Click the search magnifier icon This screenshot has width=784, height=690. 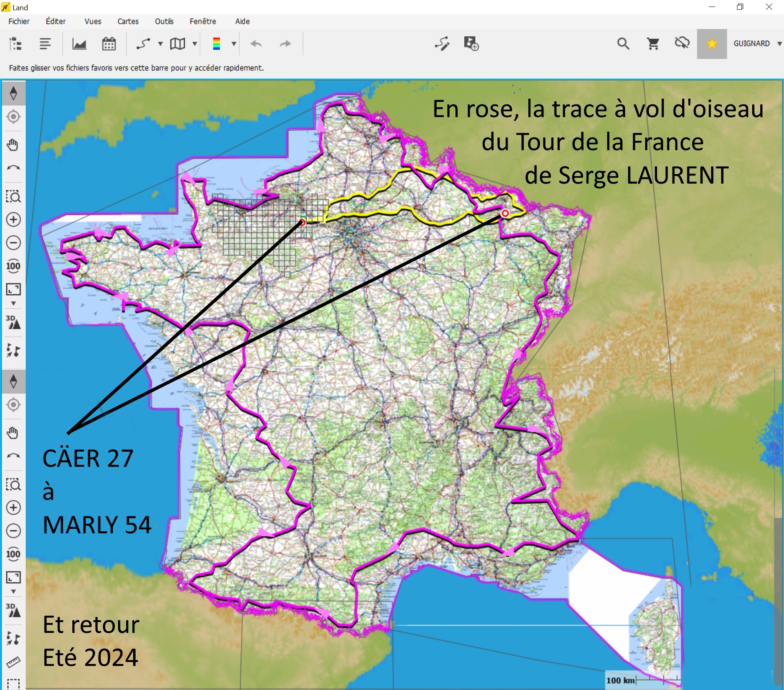pos(623,44)
